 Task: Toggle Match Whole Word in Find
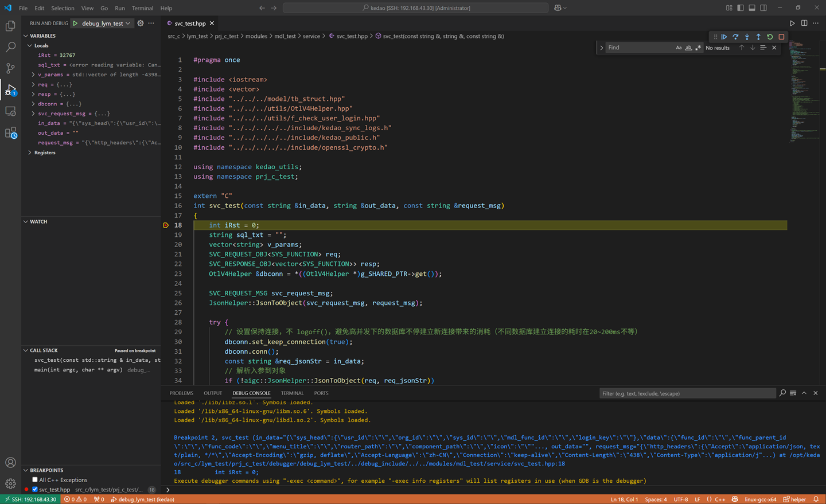tap(688, 48)
